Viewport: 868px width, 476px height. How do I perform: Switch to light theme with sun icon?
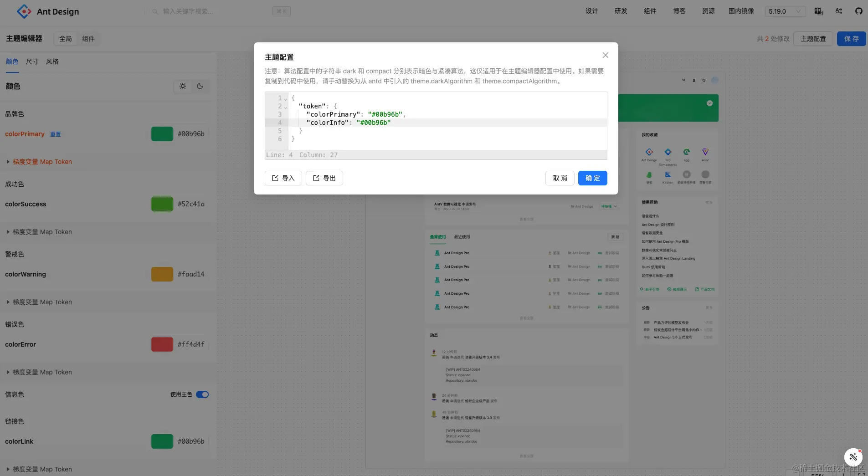pos(183,86)
